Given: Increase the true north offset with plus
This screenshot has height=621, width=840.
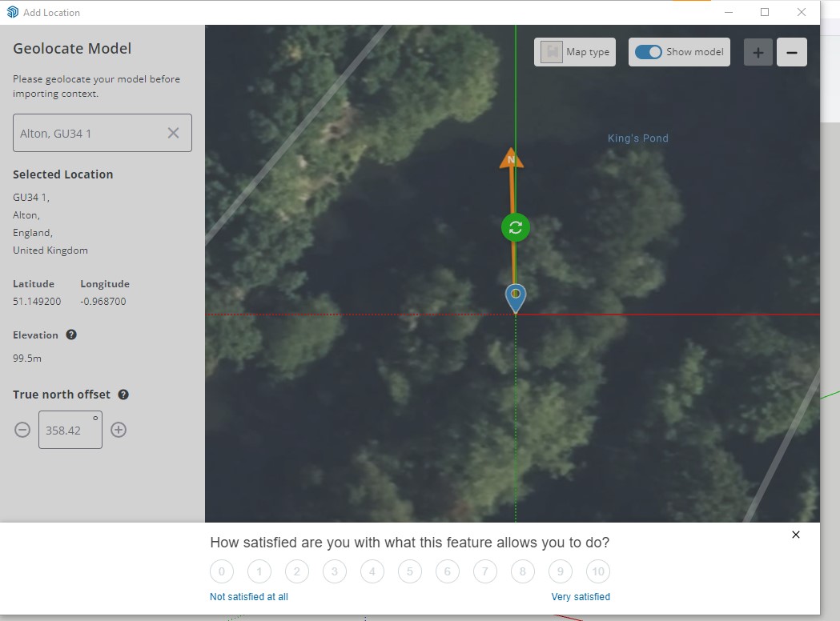Looking at the screenshot, I should [119, 430].
